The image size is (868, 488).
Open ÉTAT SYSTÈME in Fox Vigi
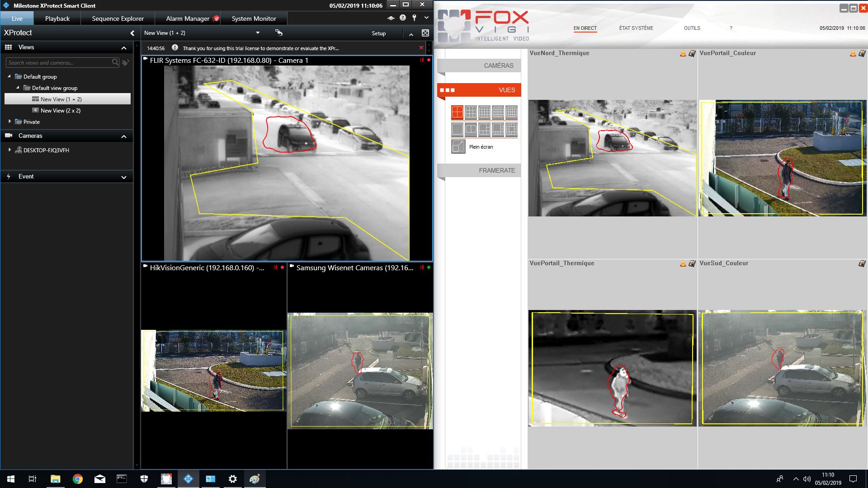tap(636, 28)
